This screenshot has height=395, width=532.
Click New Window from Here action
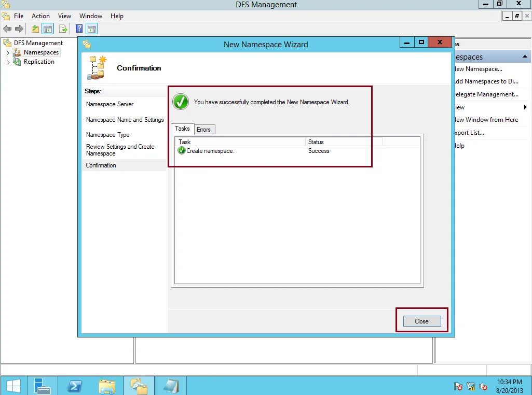tap(486, 120)
